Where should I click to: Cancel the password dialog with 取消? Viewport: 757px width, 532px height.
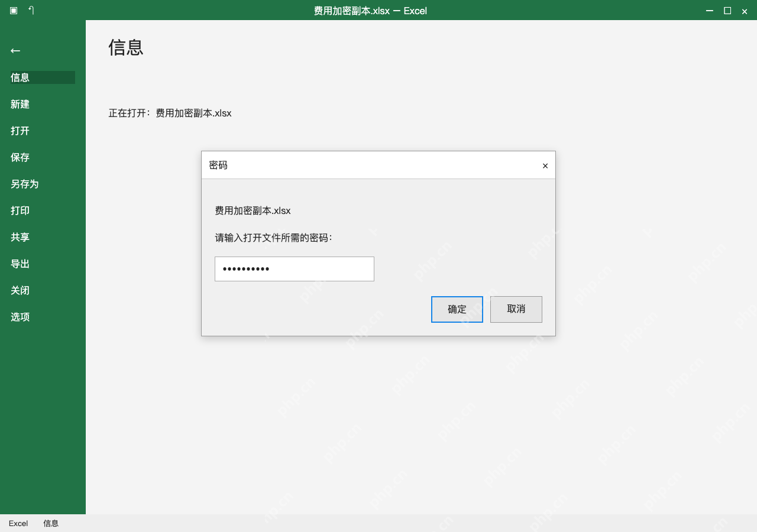(516, 309)
